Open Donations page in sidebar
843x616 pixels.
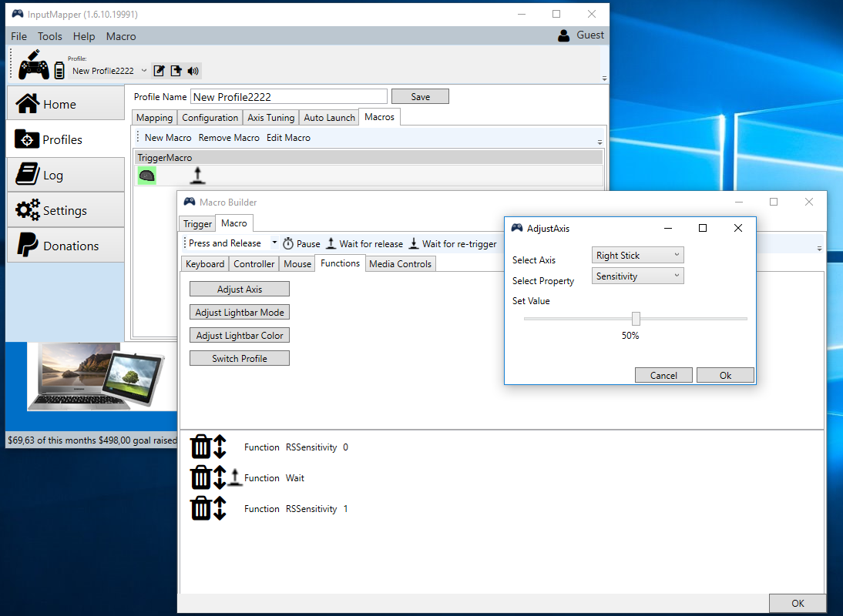(x=66, y=246)
